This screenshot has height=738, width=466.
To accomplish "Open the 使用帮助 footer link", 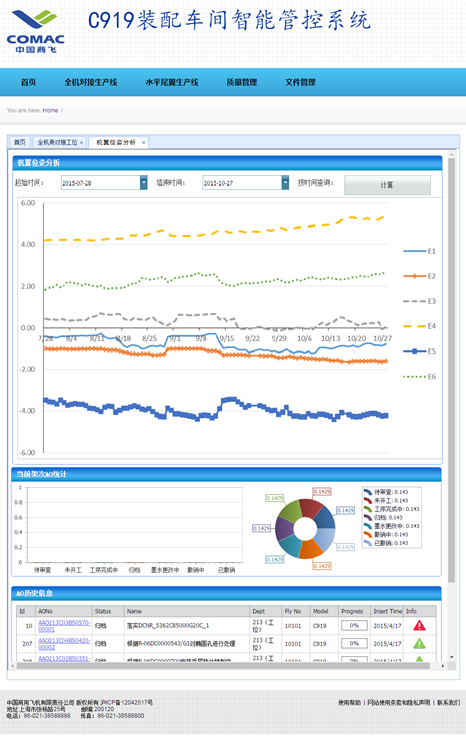I will (x=349, y=703).
